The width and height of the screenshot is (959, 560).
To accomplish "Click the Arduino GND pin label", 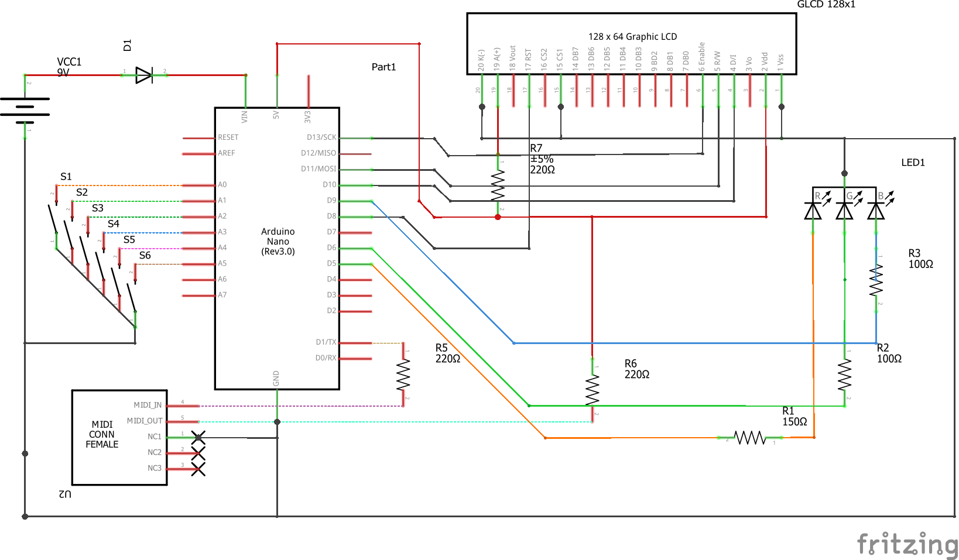I will [x=276, y=378].
